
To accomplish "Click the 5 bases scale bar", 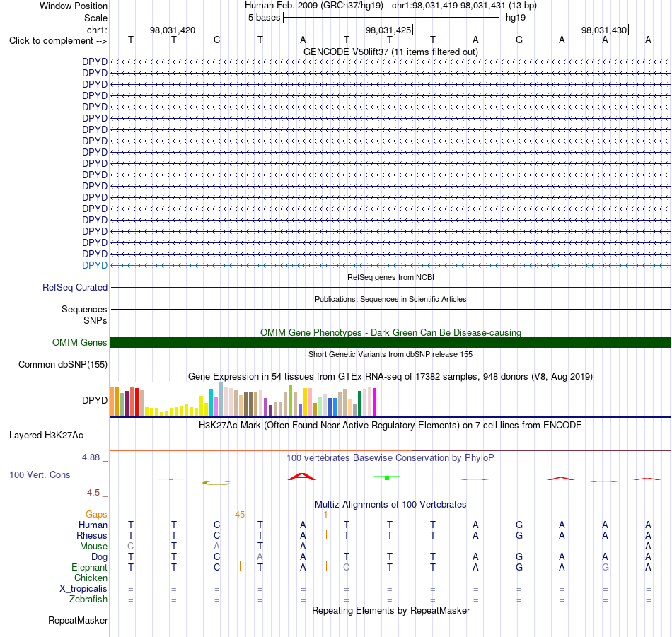I will coord(391,18).
